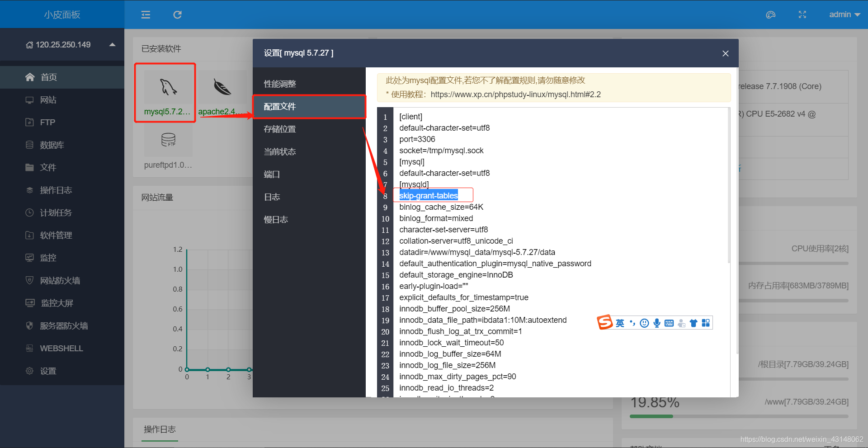
Task: Open WEBSHELL in the sidebar
Action: click(x=62, y=349)
